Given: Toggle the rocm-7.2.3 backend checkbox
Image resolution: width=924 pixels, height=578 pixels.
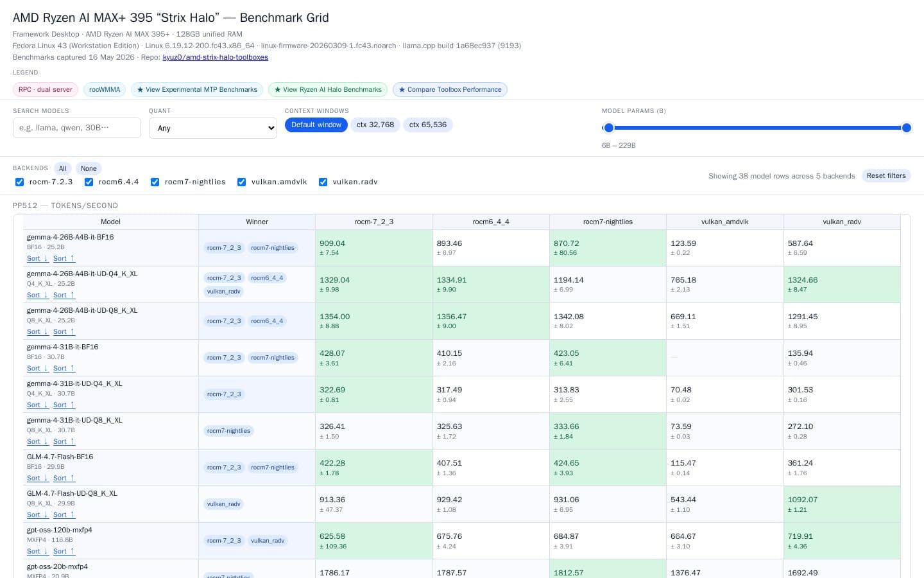Looking at the screenshot, I should click(20, 182).
